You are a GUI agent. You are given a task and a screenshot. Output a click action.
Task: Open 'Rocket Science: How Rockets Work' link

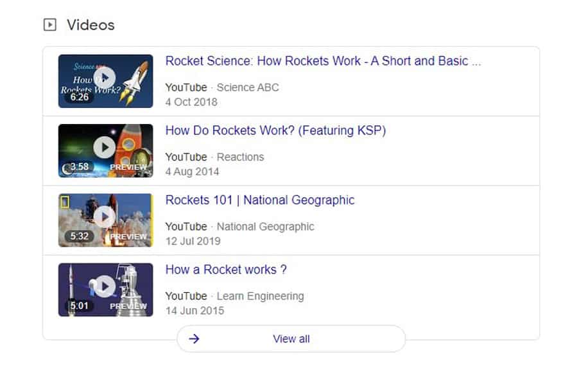click(323, 61)
